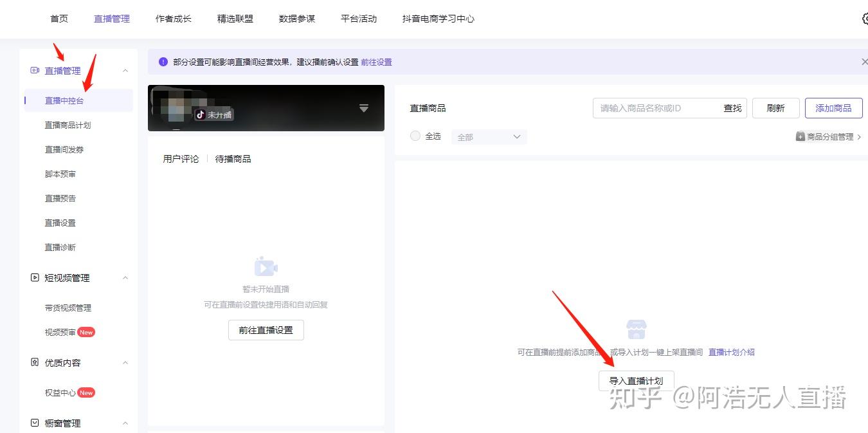This screenshot has height=433, width=868.
Task: Follow the 前往设置 link in banner
Action: [376, 62]
